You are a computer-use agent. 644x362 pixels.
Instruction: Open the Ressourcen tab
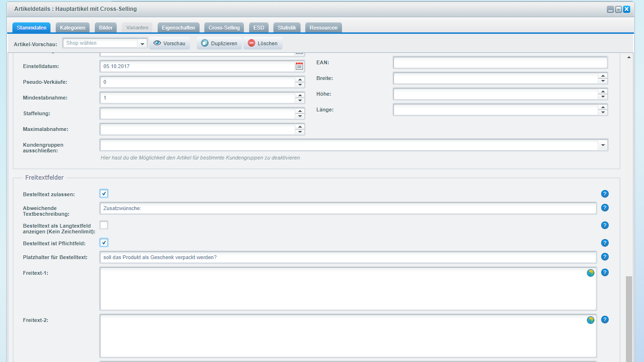click(x=323, y=28)
